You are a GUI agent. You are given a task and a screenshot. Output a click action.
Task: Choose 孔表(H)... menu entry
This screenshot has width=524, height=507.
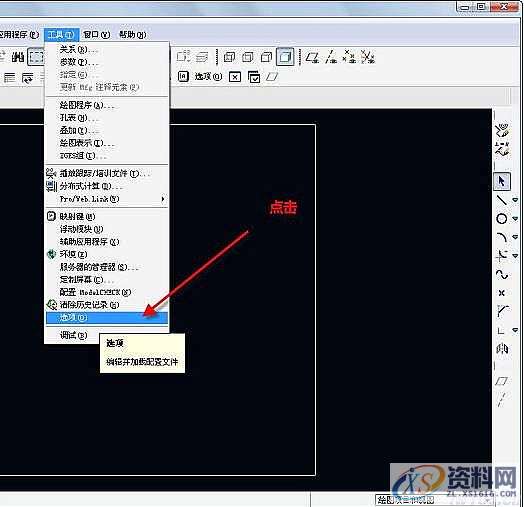[107, 118]
